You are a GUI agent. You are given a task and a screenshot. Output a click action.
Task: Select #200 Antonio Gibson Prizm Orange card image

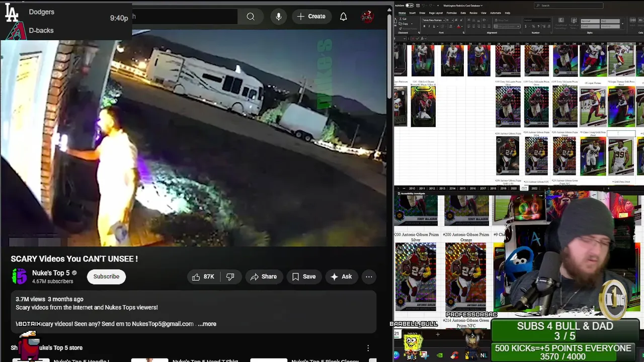466,277
